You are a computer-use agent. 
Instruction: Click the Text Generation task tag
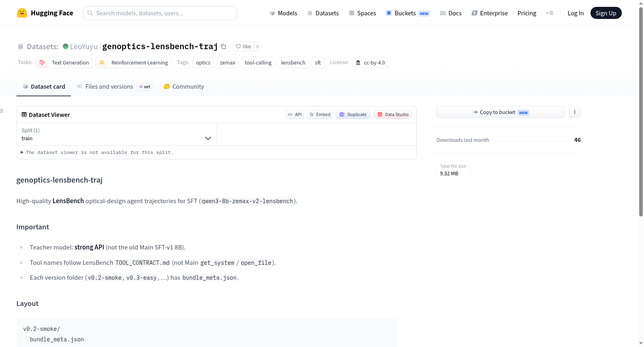coord(64,62)
